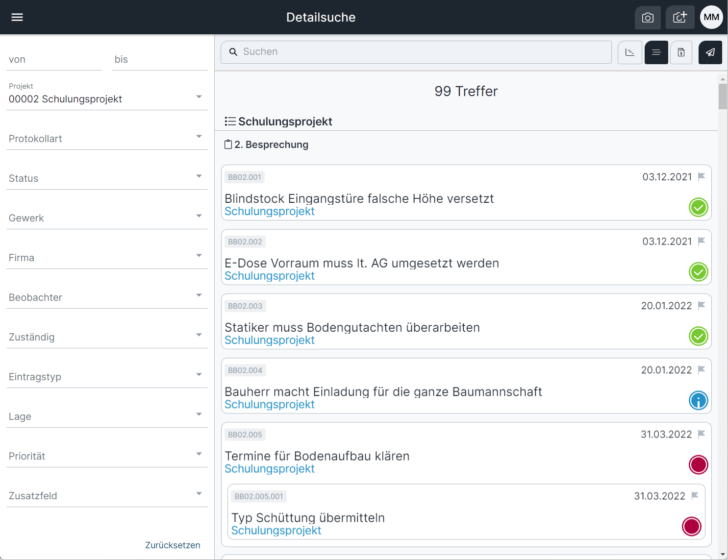
Task: Select entry Statiker muss Bodengutachten überarbeiten
Action: tap(352, 327)
